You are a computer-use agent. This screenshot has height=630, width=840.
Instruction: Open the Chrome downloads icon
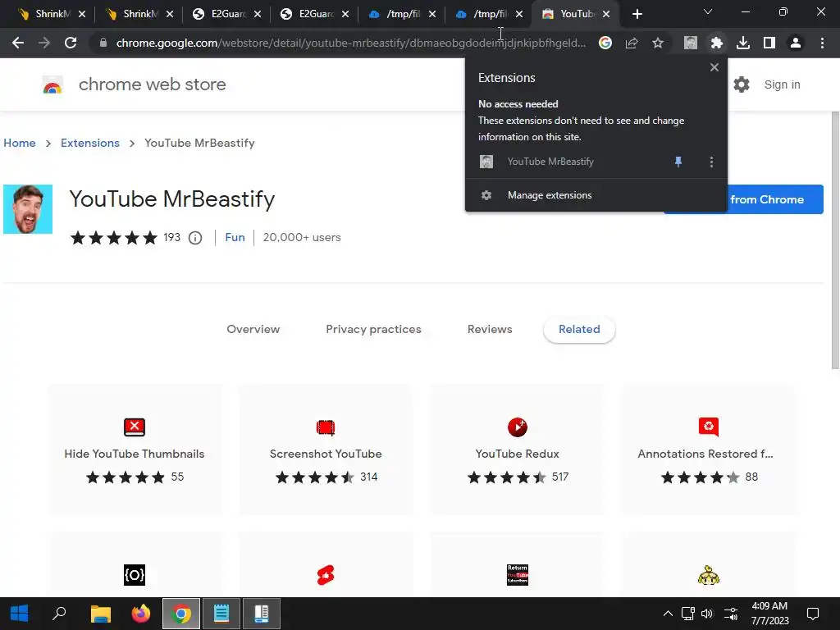pos(743,43)
